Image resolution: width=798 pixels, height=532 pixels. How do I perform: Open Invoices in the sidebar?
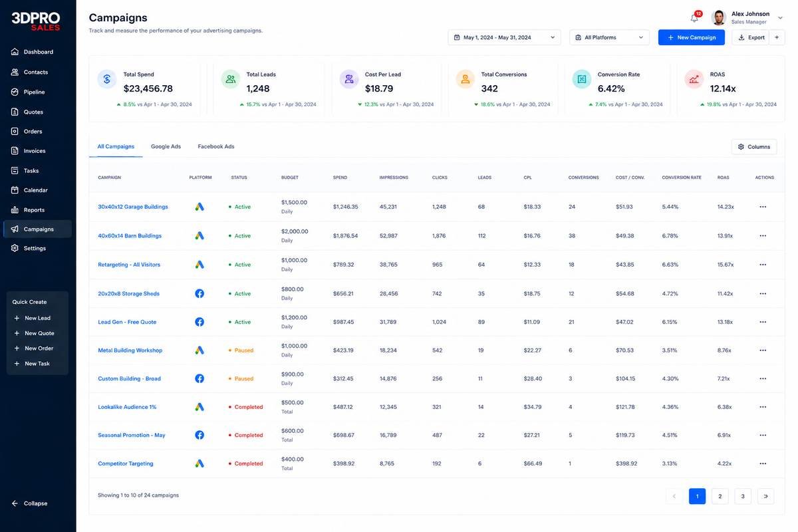[38, 151]
